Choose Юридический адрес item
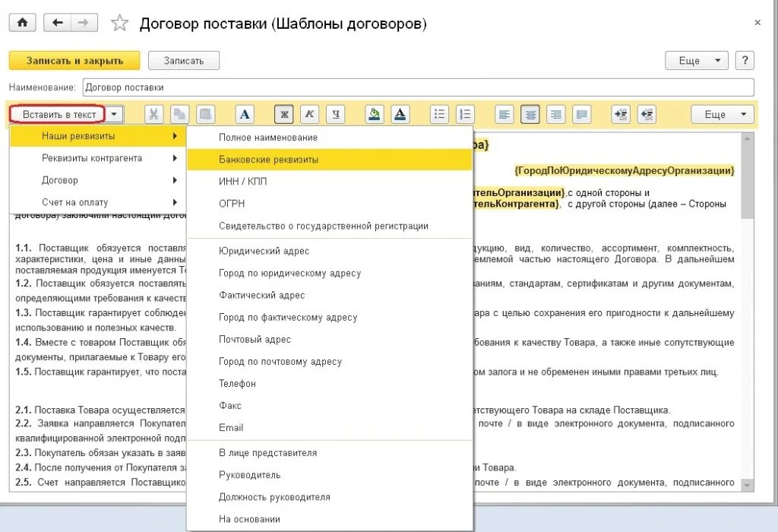 click(x=330, y=251)
